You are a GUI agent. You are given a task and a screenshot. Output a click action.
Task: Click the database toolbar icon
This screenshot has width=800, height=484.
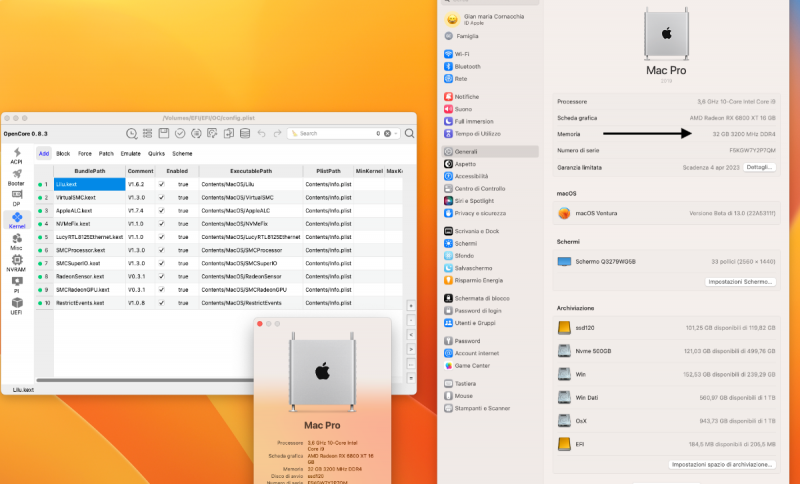pyautogui.click(x=245, y=133)
